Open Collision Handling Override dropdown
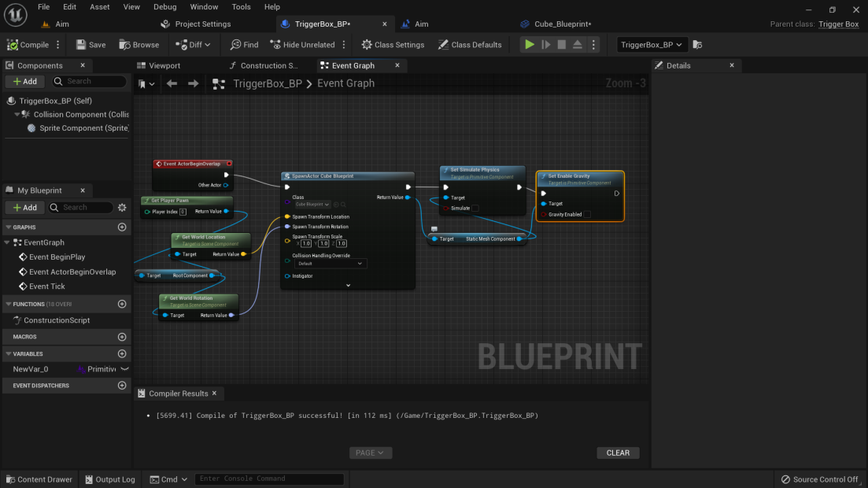This screenshot has height=488, width=868. coord(329,264)
